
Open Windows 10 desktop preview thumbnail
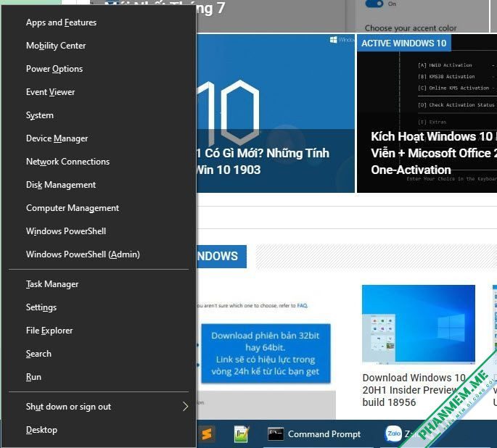[419, 325]
